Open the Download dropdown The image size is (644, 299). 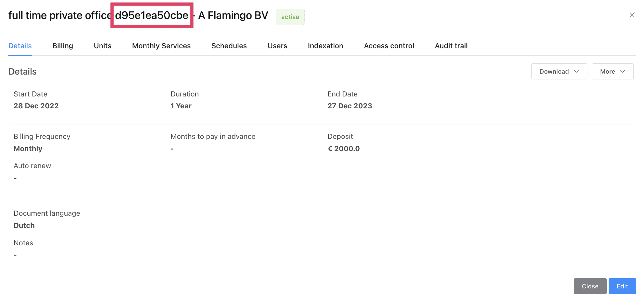coord(559,71)
